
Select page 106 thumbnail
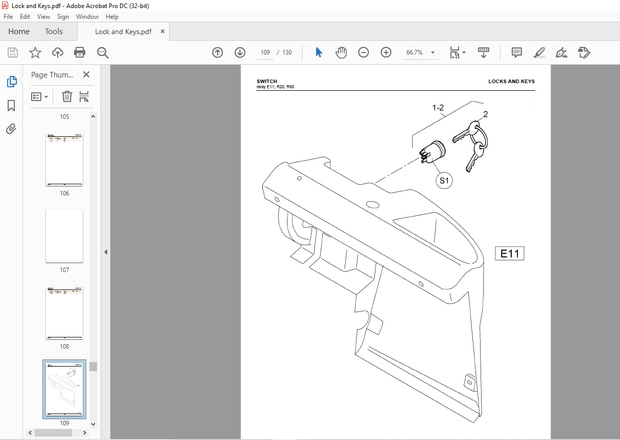[64, 160]
